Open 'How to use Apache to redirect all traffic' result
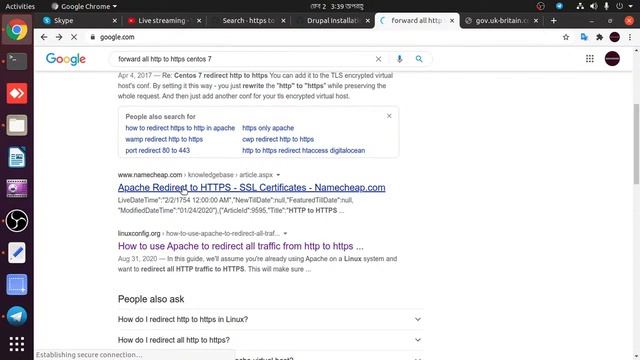The width and height of the screenshot is (640, 360). tap(240, 246)
